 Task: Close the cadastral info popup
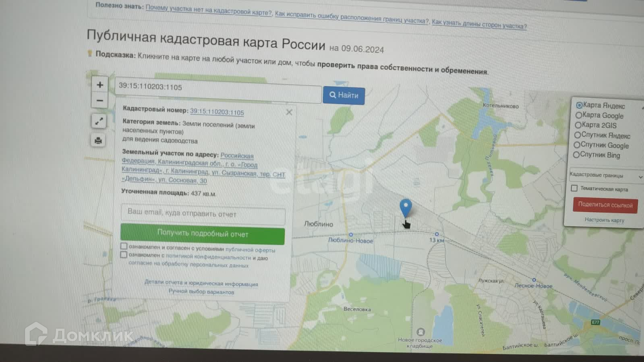click(x=289, y=112)
